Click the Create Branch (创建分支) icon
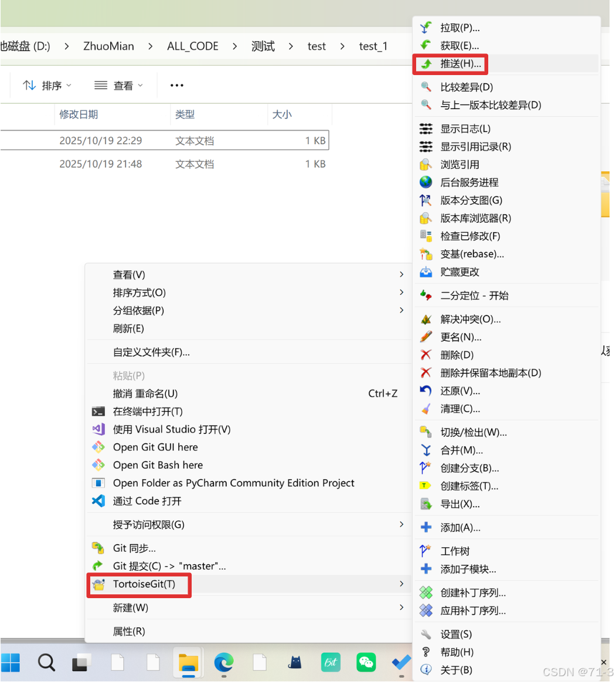The height and width of the screenshot is (682, 616). [x=426, y=468]
